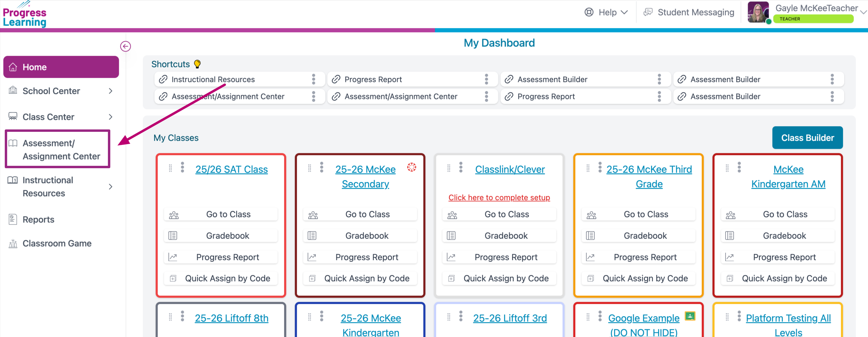
Task: Go to Classroom Game from sidebar
Action: click(x=57, y=243)
